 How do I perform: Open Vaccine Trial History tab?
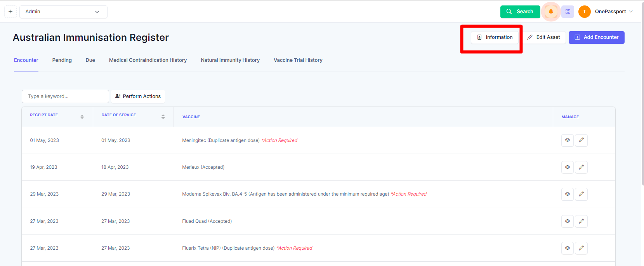pyautogui.click(x=298, y=60)
